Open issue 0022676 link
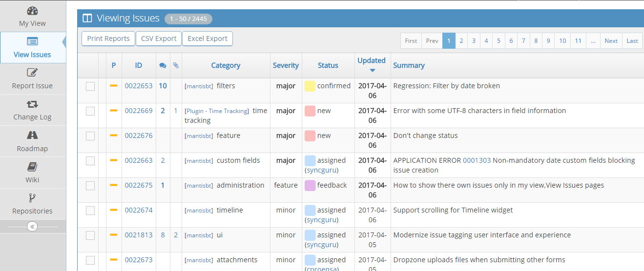 pyautogui.click(x=139, y=135)
